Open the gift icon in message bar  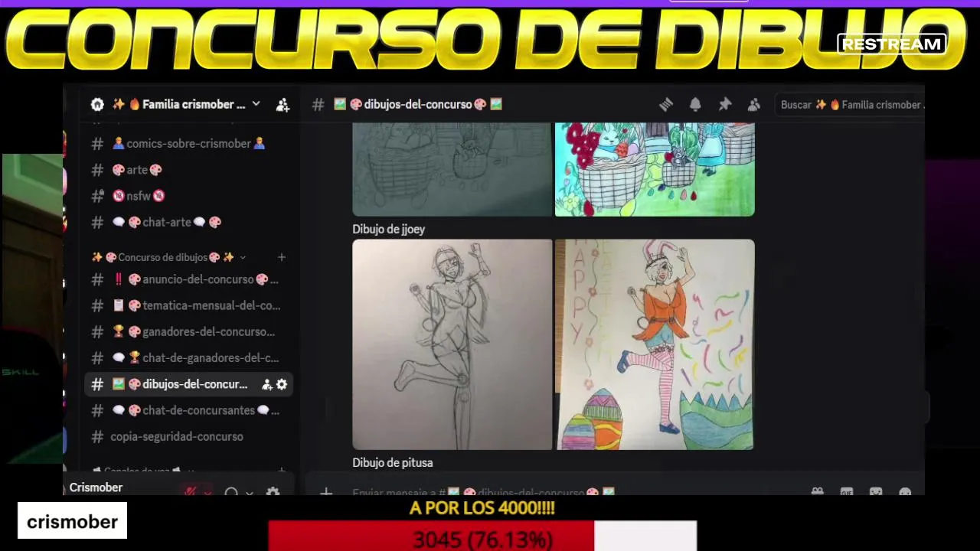click(818, 492)
